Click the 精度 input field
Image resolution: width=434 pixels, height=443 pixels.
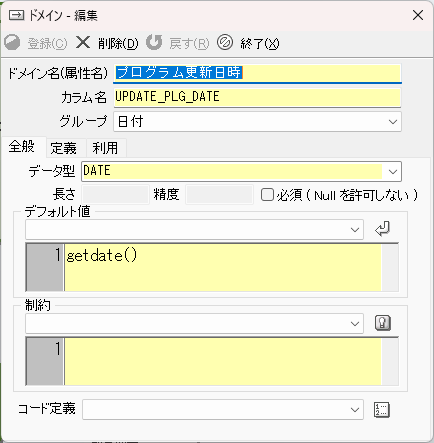click(x=219, y=195)
